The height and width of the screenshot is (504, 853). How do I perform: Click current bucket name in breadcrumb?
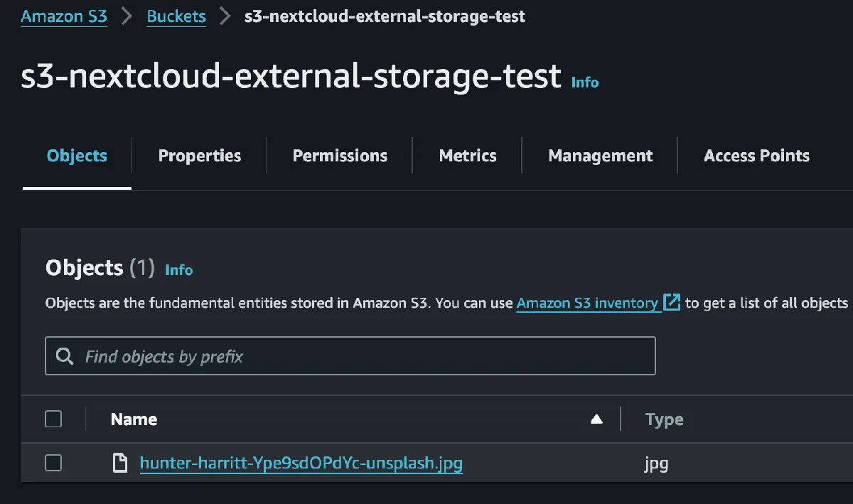385,16
